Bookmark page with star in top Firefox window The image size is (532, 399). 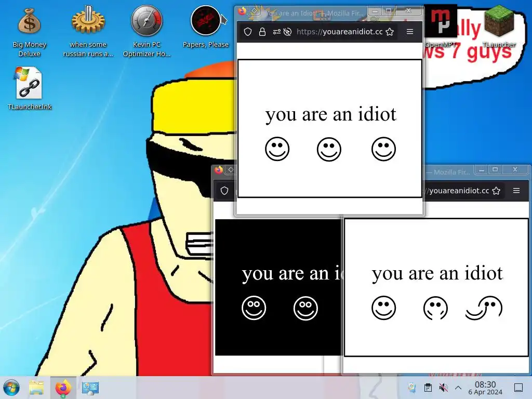390,32
